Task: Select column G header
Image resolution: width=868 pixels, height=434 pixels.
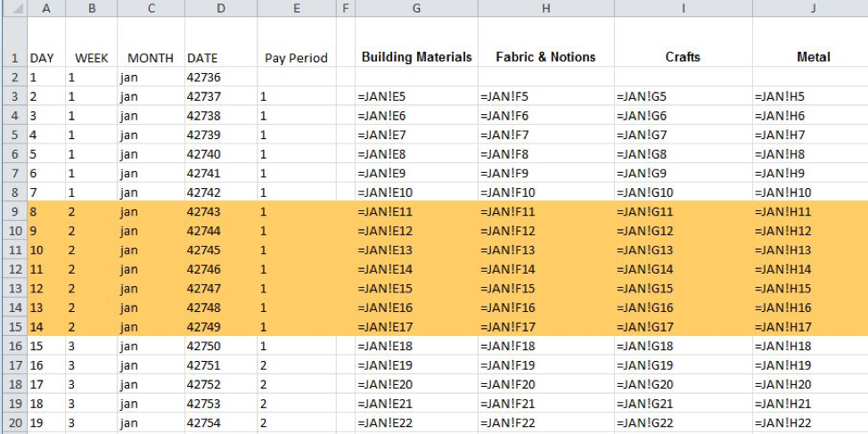Action: point(416,8)
